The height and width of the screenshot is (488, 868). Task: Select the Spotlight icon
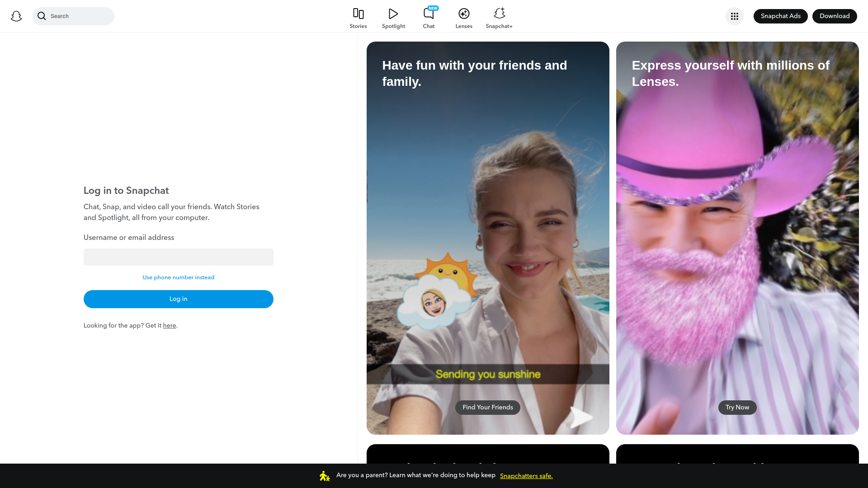[393, 14]
